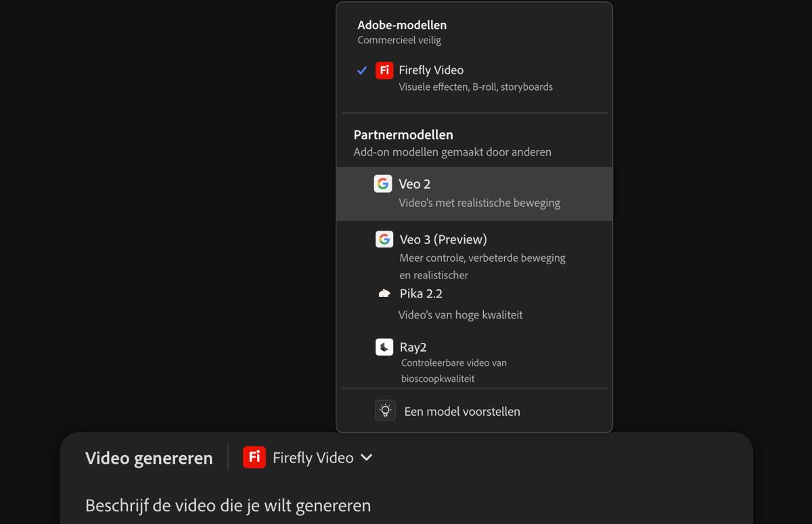Click the Firefly Video red Fi icon in menu

click(384, 70)
